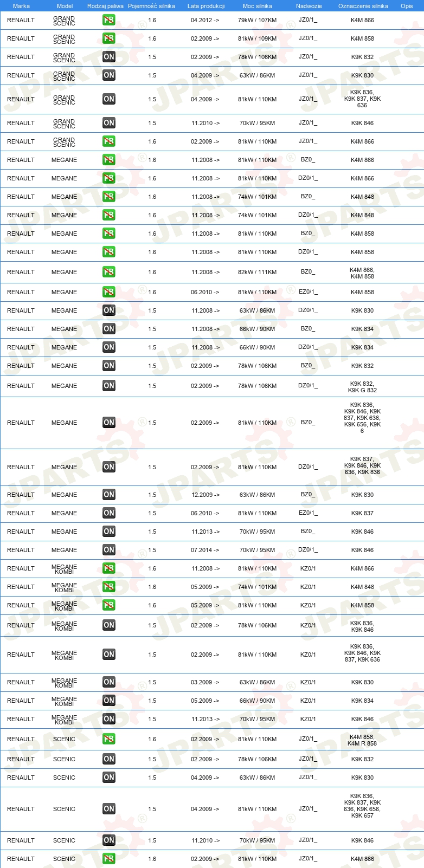Click the Marka column header
The image size is (424, 868).
pyautogui.click(x=21, y=6)
